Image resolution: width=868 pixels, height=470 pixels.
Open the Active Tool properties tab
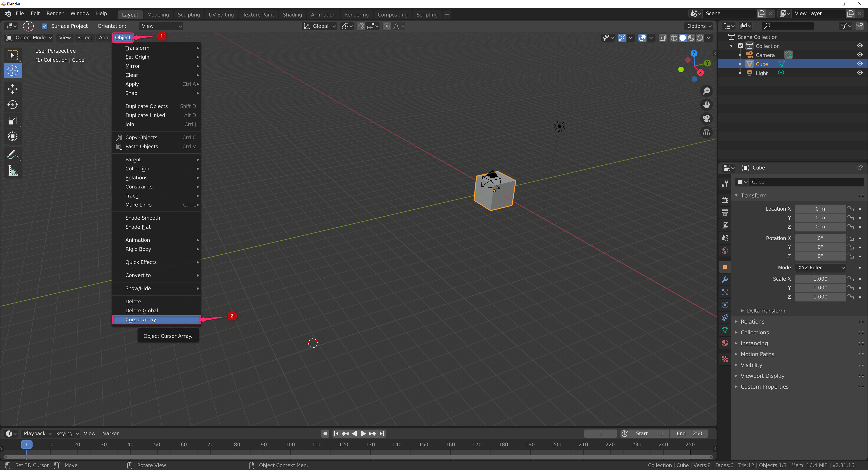pos(725,183)
